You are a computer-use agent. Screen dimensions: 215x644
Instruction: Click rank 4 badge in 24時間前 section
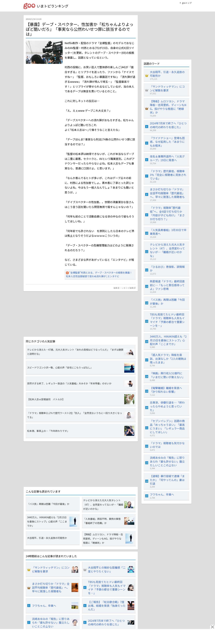(x=85, y=587)
